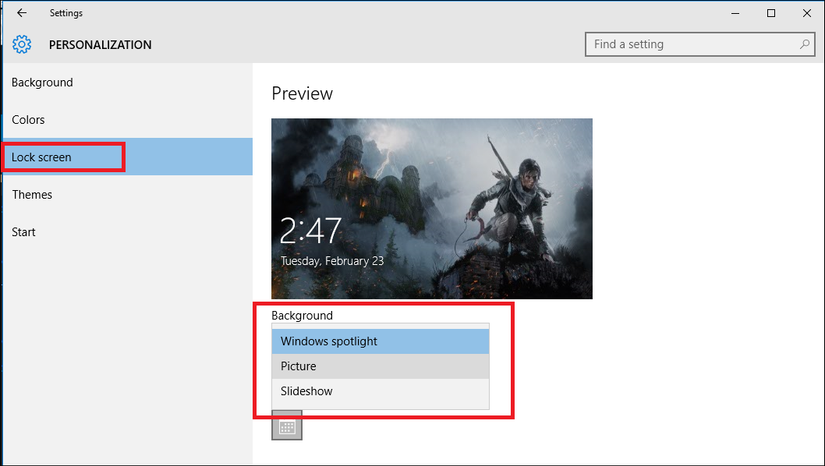Pick the Slideshow background option
This screenshot has height=466, width=825.
[380, 392]
